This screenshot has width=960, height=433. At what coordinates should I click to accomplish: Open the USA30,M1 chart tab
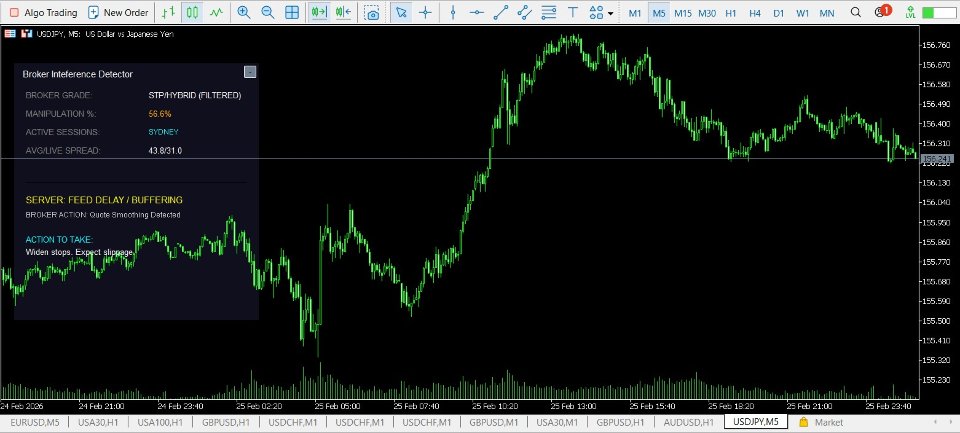tap(557, 422)
